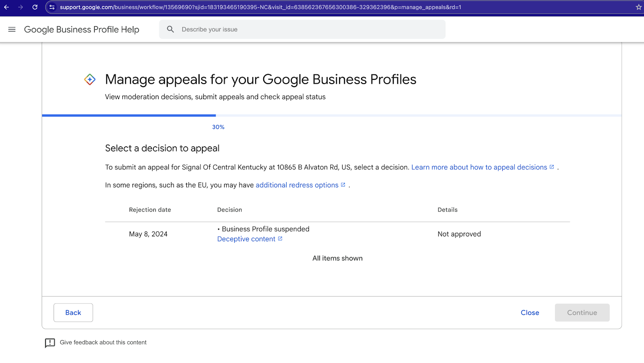Open the Deceptive content policy link
Image resolution: width=644 pixels, height=363 pixels.
(246, 239)
